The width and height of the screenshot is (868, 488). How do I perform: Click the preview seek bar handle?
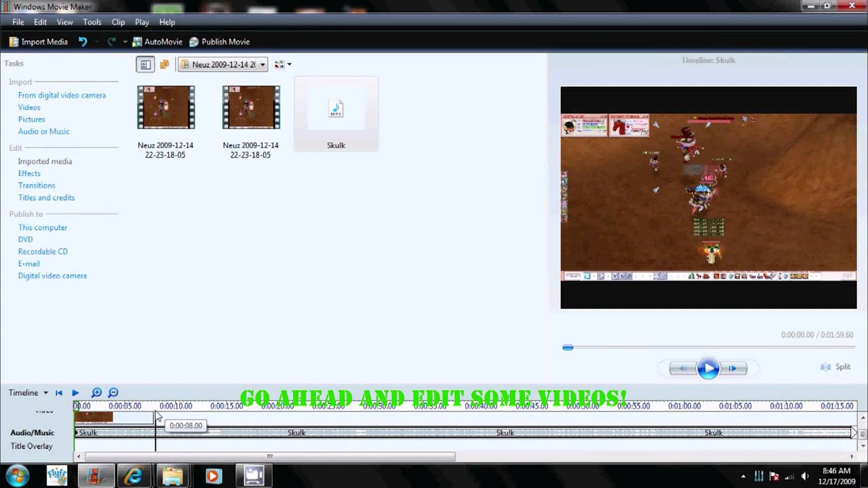point(568,348)
